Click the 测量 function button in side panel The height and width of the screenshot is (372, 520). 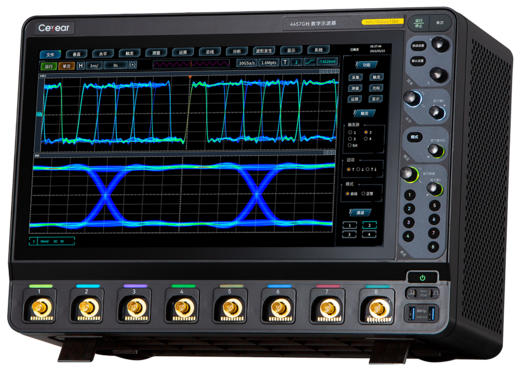[x=355, y=88]
